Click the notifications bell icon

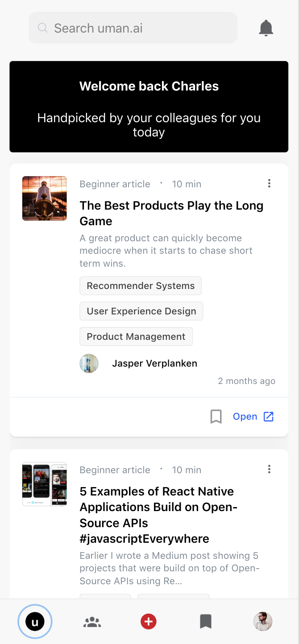[x=266, y=28]
